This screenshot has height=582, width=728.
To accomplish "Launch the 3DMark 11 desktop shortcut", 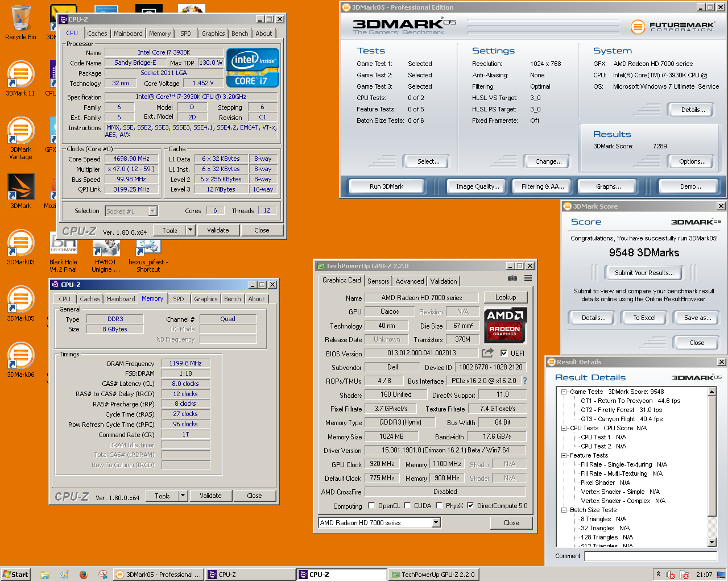I will coord(20,78).
